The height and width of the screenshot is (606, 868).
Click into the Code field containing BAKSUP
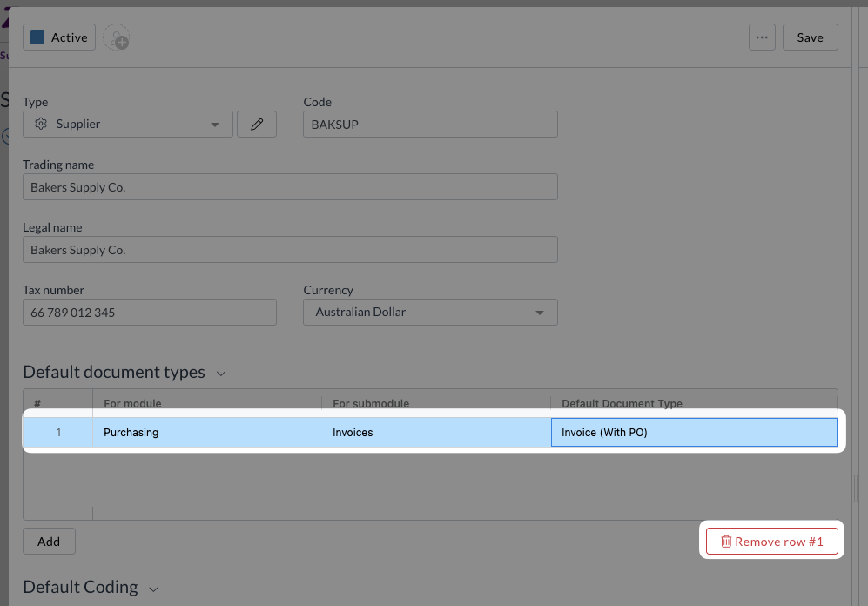pos(430,125)
